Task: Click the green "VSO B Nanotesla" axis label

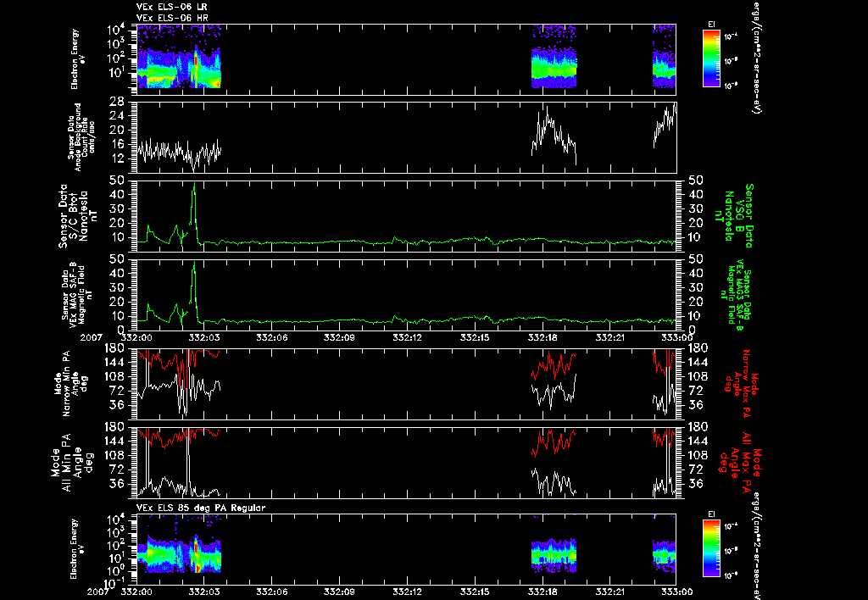Action: [735, 216]
